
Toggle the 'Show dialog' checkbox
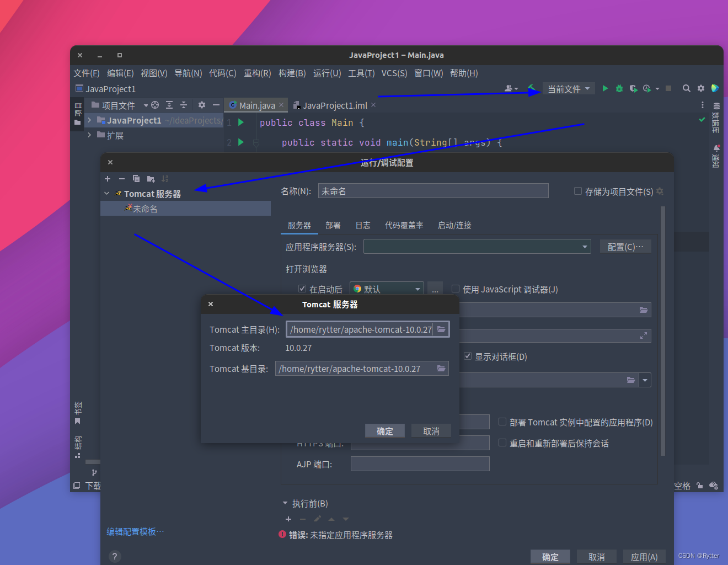[468, 356]
